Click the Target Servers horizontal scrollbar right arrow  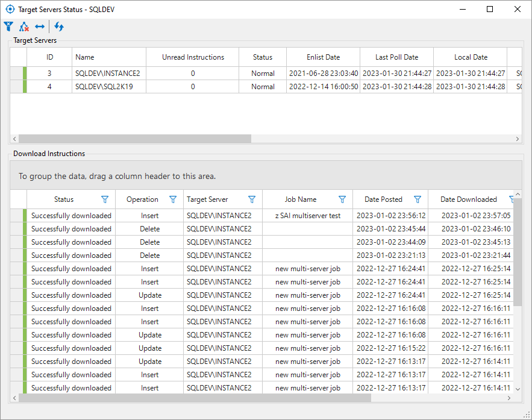(x=517, y=139)
